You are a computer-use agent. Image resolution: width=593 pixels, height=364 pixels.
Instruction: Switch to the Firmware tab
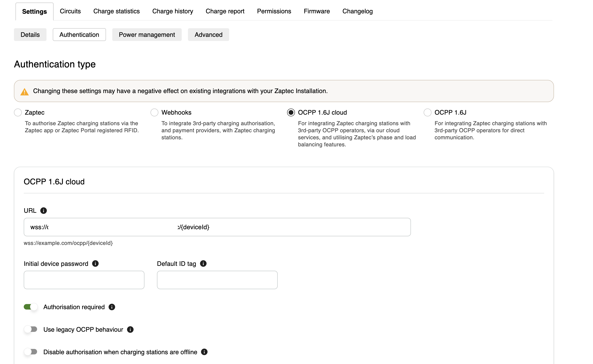317,11
